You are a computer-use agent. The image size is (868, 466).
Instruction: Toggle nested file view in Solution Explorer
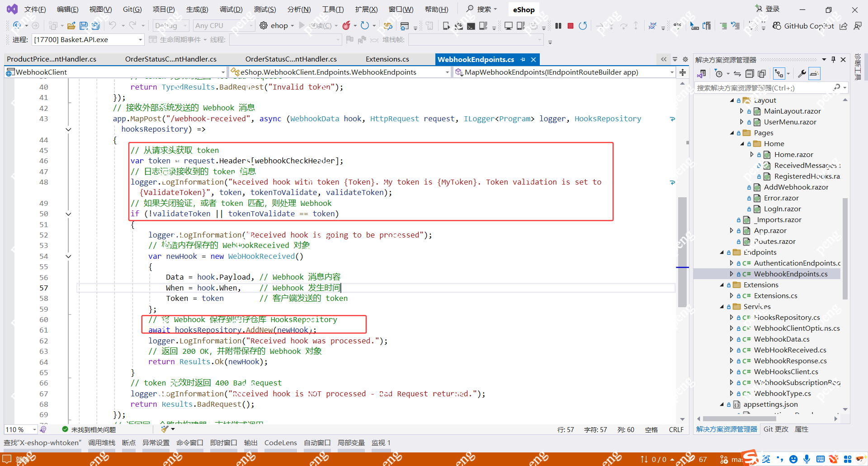tap(779, 73)
